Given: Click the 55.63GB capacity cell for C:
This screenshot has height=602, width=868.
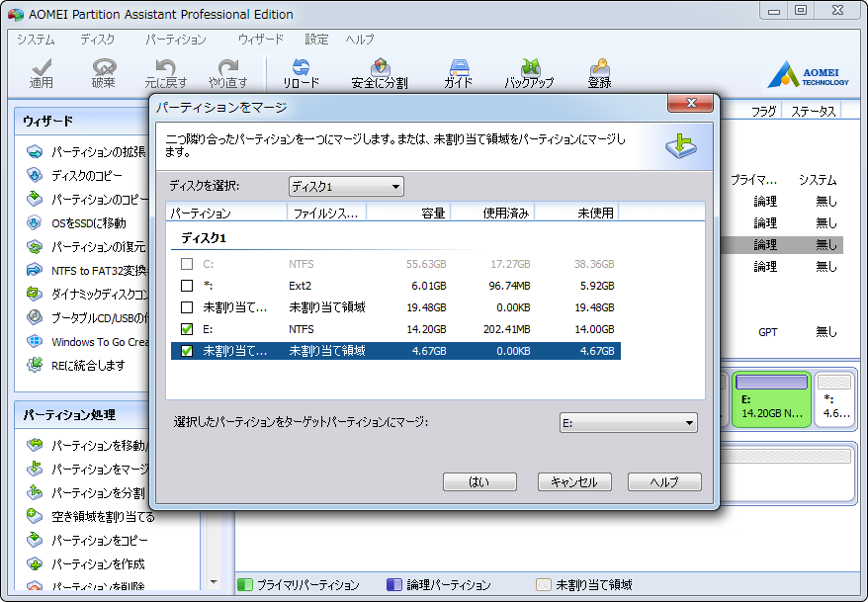Looking at the screenshot, I should 426,264.
